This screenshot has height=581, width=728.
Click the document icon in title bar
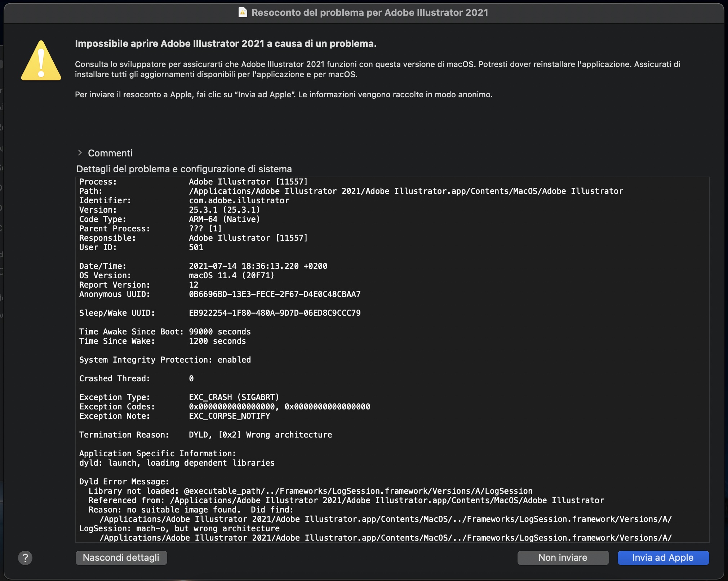(x=243, y=13)
